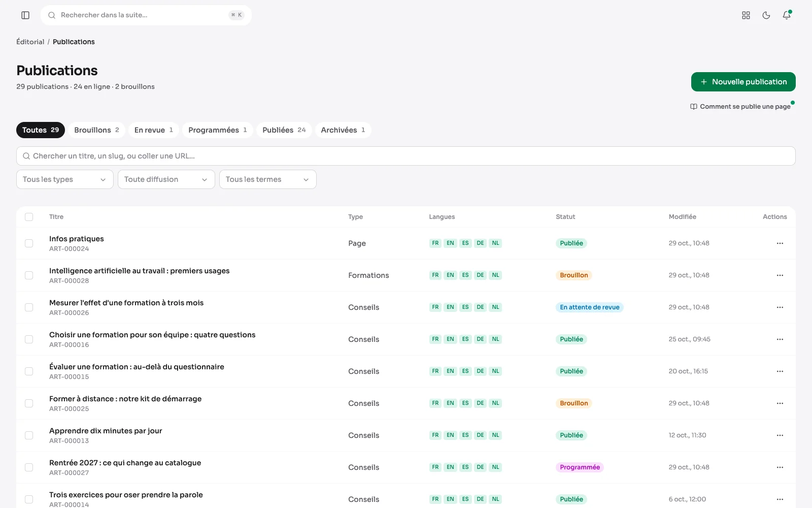
Task: Open the Toute diffusion dropdown
Action: coord(166,179)
